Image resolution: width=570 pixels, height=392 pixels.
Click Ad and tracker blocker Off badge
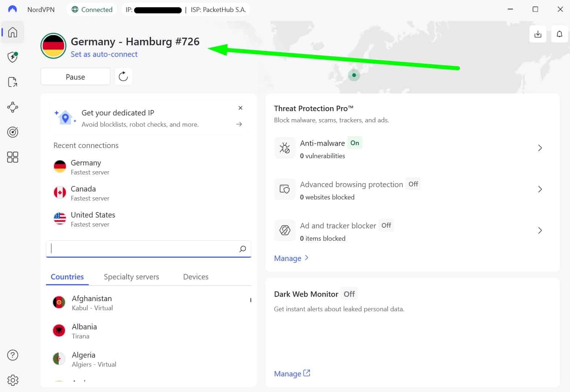pyautogui.click(x=386, y=225)
